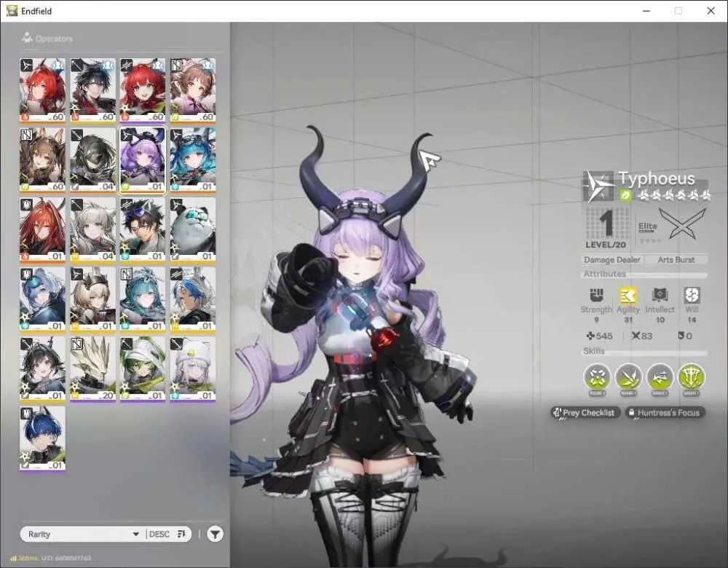
Task: Select the blonde operator wearing a crown
Action: [92, 299]
